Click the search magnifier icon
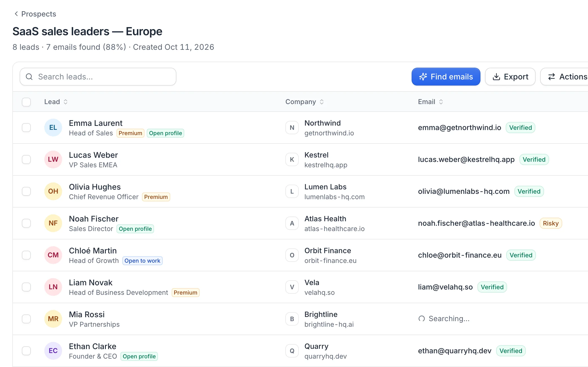The height and width of the screenshot is (367, 588). 29,77
